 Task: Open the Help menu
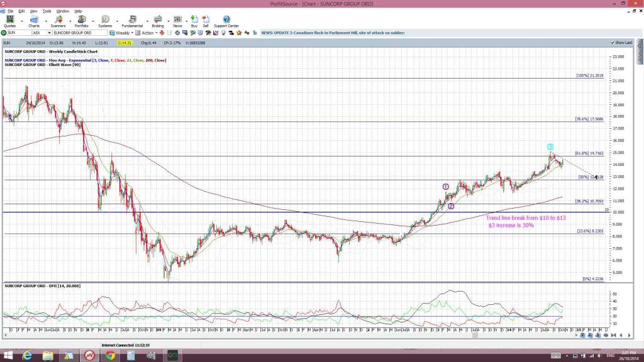pyautogui.click(x=78, y=11)
